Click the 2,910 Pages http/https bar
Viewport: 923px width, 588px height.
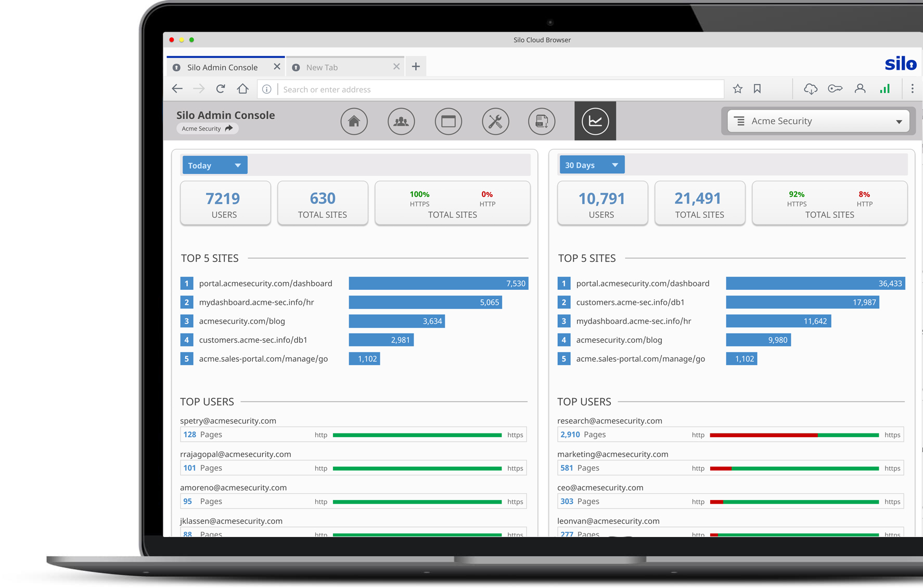coord(794,435)
